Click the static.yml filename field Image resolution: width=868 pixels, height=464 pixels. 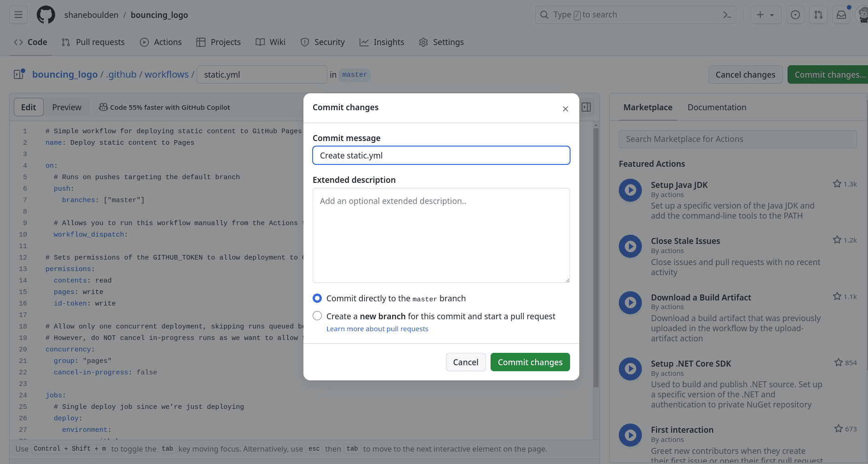click(x=262, y=74)
